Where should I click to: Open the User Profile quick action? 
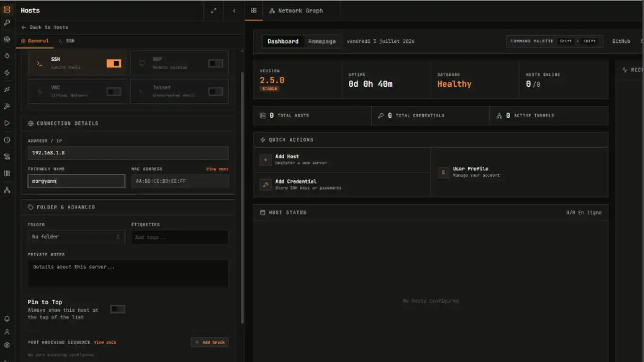(520, 173)
